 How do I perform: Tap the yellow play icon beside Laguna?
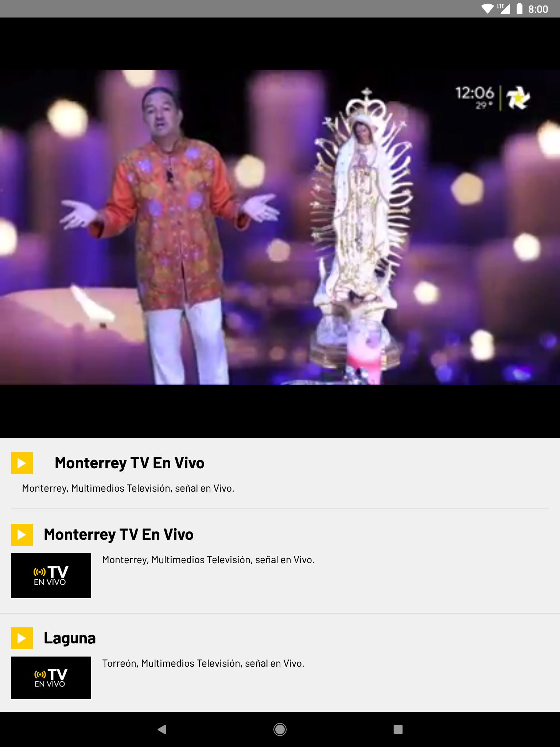22,638
